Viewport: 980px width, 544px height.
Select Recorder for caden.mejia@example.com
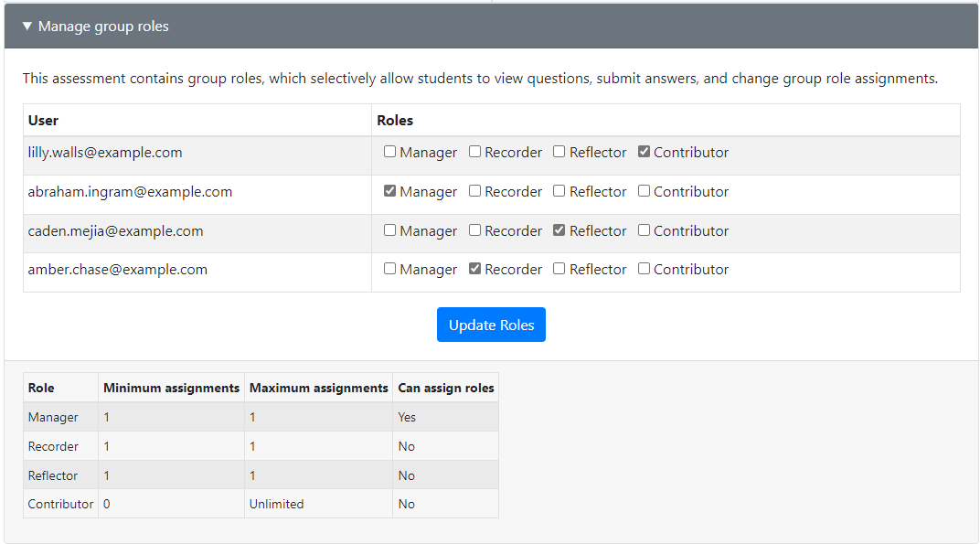pyautogui.click(x=474, y=230)
